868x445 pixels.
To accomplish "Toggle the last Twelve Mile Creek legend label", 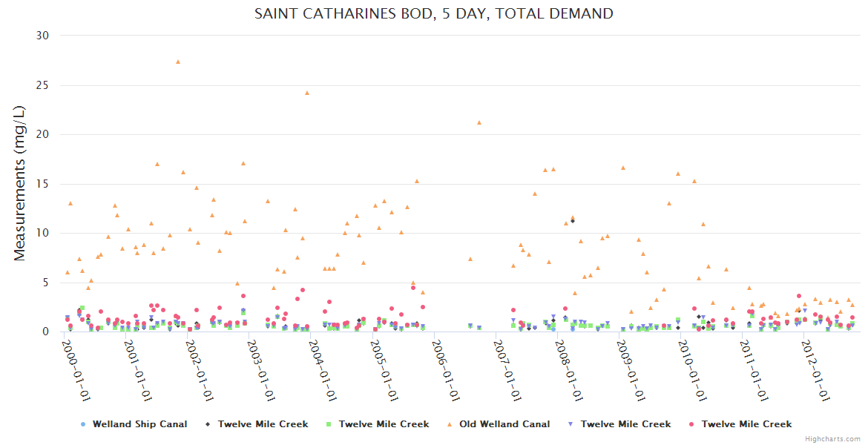I will pyautogui.click(x=746, y=424).
